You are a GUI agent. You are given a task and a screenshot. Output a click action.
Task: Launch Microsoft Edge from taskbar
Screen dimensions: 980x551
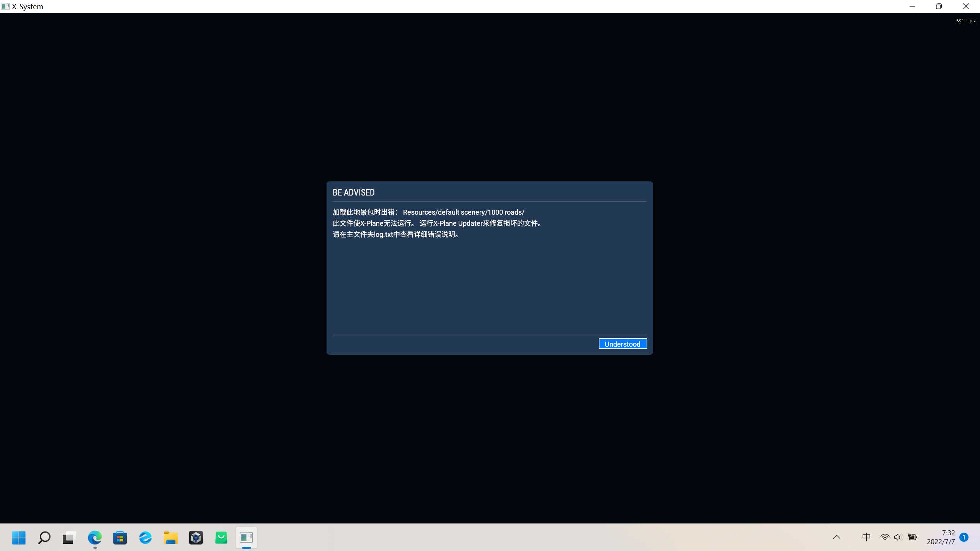click(95, 538)
